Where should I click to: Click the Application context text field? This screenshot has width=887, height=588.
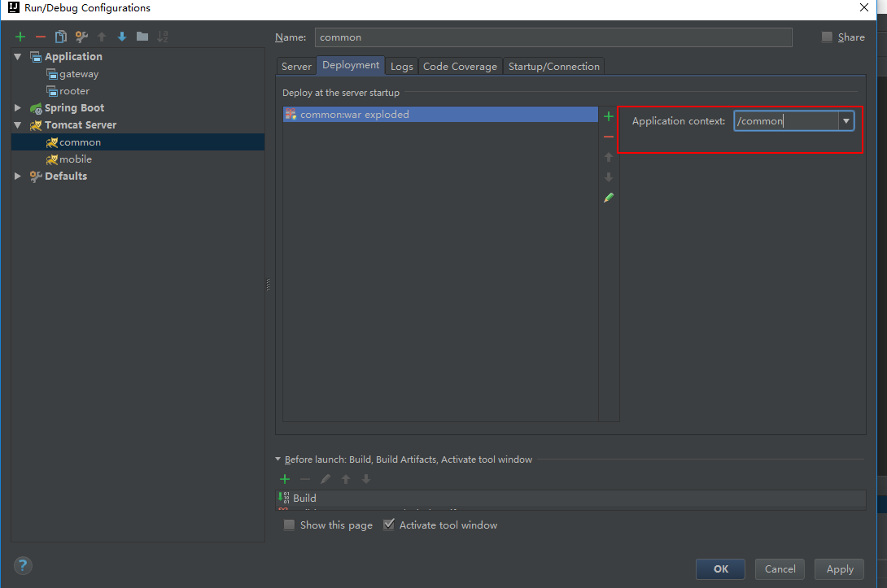[786, 121]
